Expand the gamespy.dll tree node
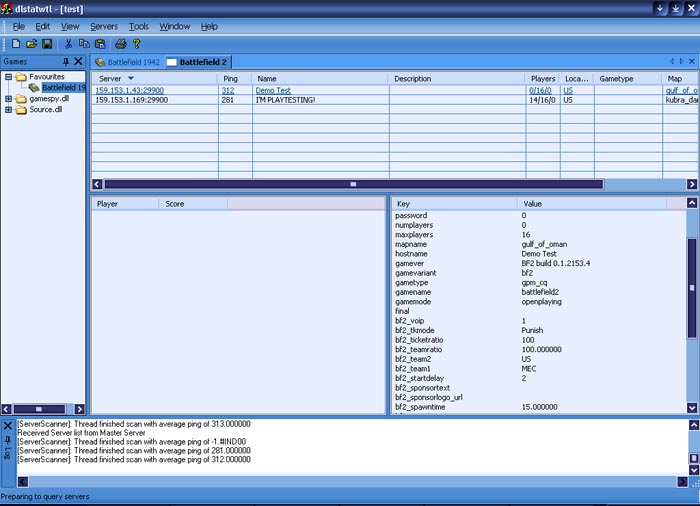The height and width of the screenshot is (506, 700). [9, 99]
